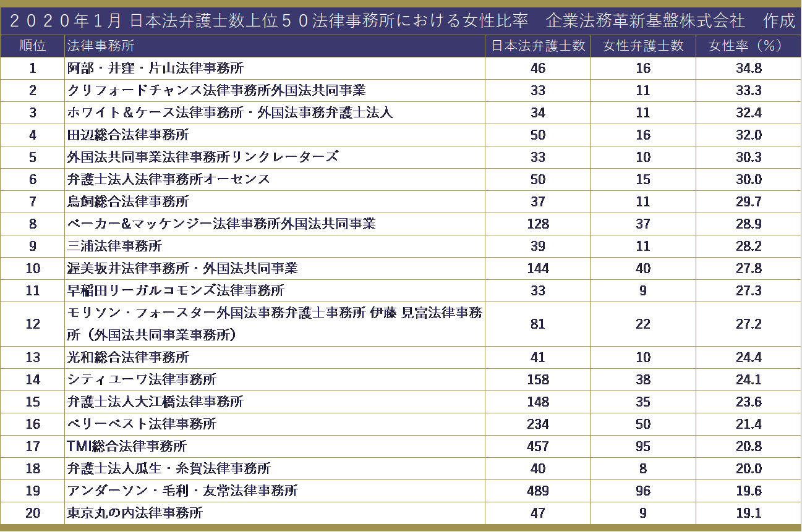Screen dimensions: 802x532
Task: Select the 19.6 percentage cell
Action: (749, 491)
